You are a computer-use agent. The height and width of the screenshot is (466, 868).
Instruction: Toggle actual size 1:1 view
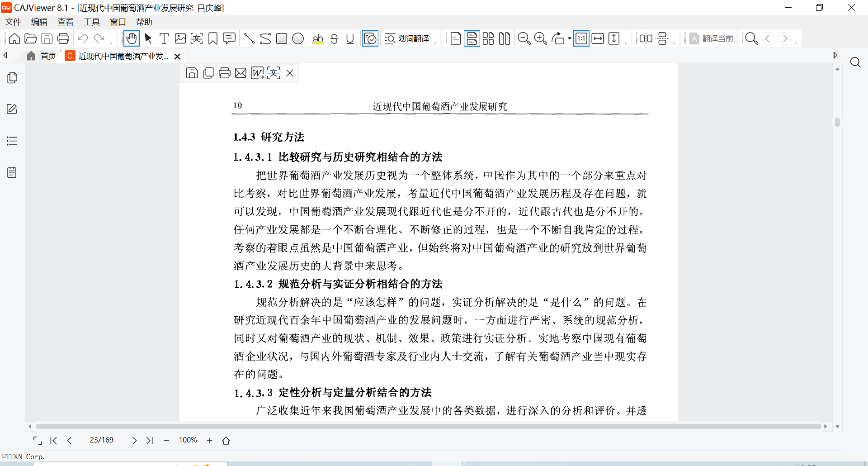click(581, 39)
